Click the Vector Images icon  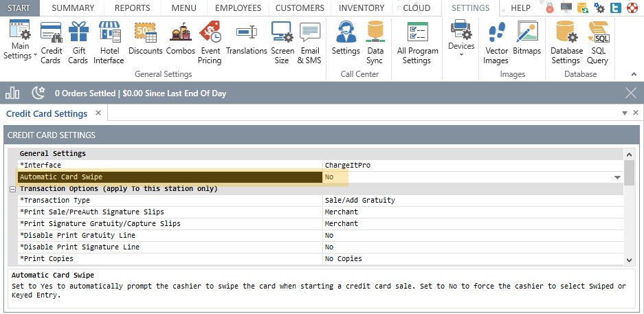point(496,43)
